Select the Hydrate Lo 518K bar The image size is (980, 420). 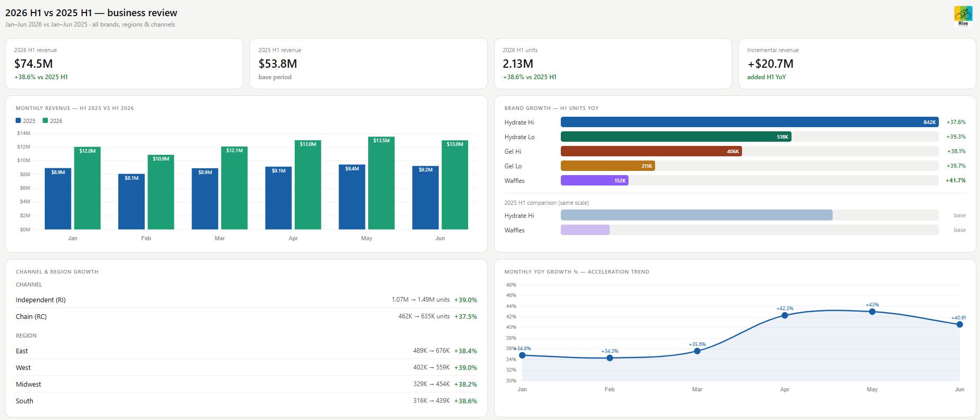coord(676,137)
